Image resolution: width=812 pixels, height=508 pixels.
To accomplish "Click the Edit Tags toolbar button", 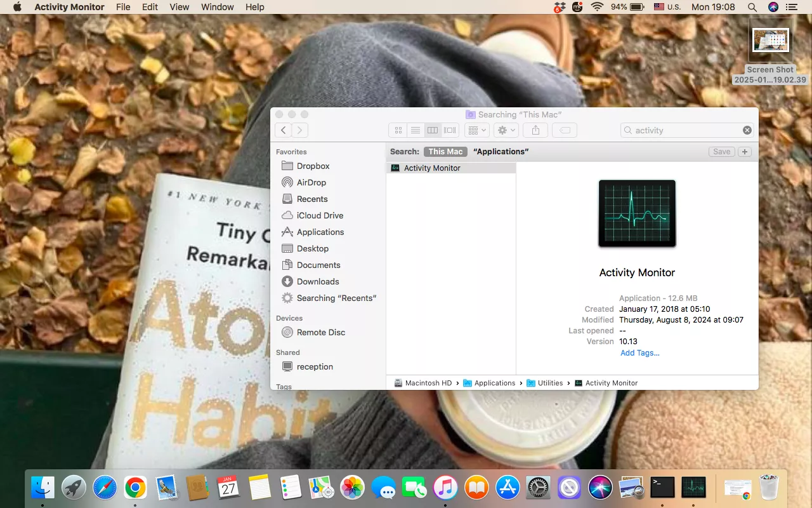I will (564, 130).
